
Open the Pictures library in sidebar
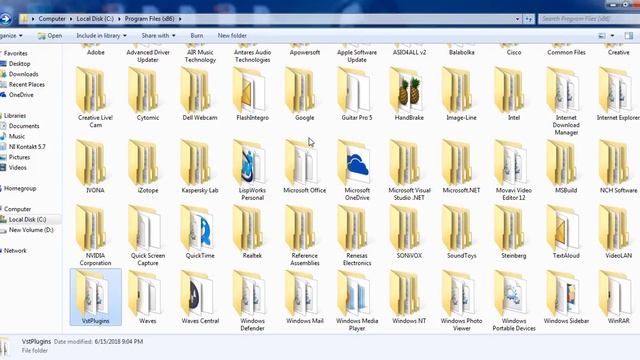click(x=19, y=157)
